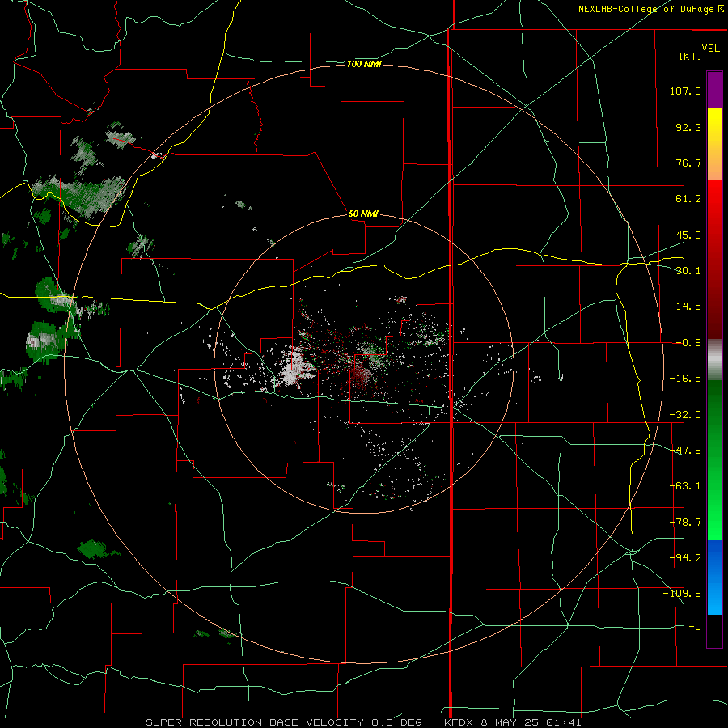728x728 pixels.
Task: Click the green segment of velocity color bar
Action: point(714,459)
